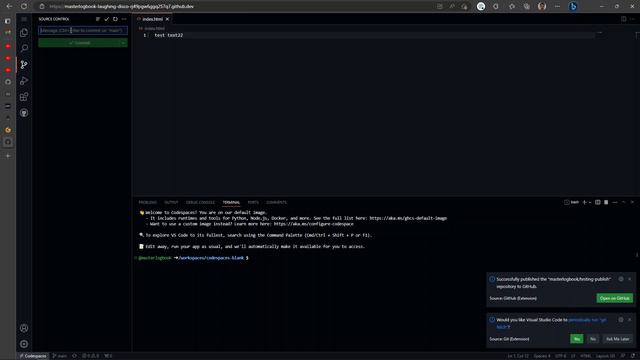The width and height of the screenshot is (640, 360).
Task: Reload the page with browser refresh
Action: click(24, 6)
